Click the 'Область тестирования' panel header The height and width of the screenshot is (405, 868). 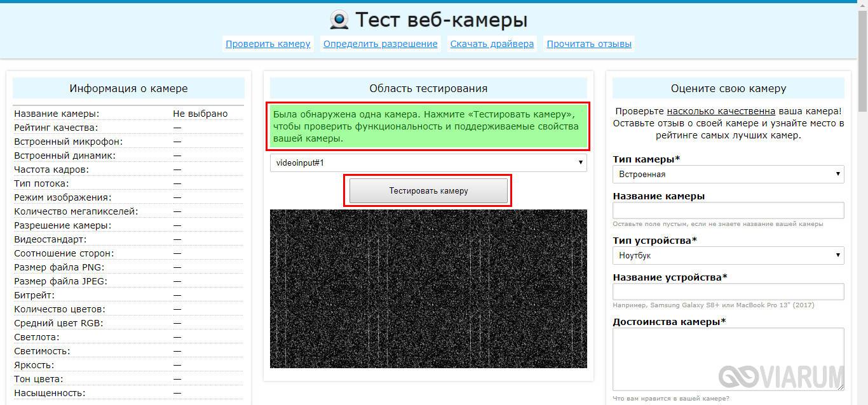point(428,89)
